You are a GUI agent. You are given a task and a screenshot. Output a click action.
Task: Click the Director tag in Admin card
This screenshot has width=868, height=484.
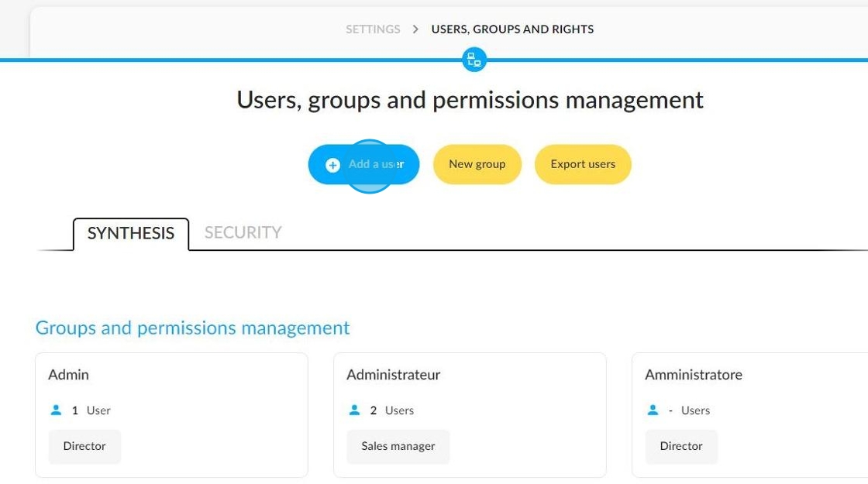coord(84,446)
